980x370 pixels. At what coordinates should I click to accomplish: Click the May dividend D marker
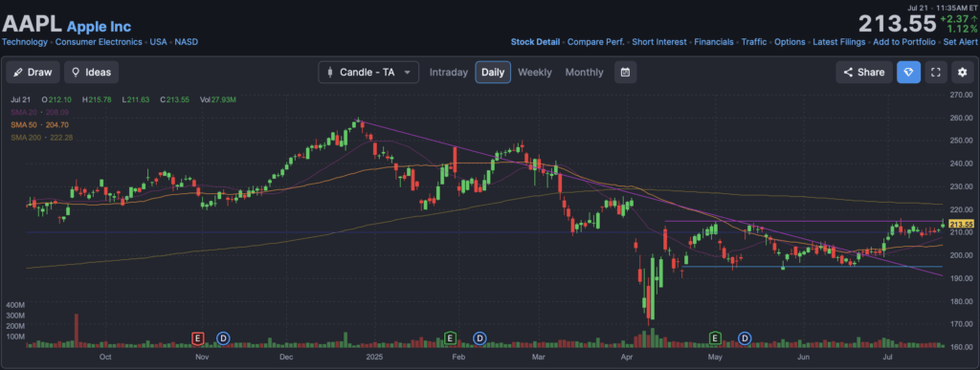point(745,338)
